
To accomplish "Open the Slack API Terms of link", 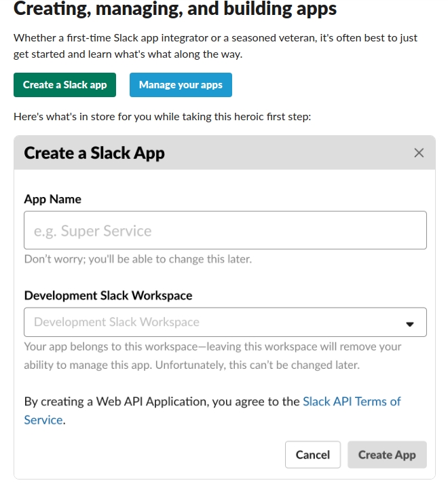I will (352, 401).
